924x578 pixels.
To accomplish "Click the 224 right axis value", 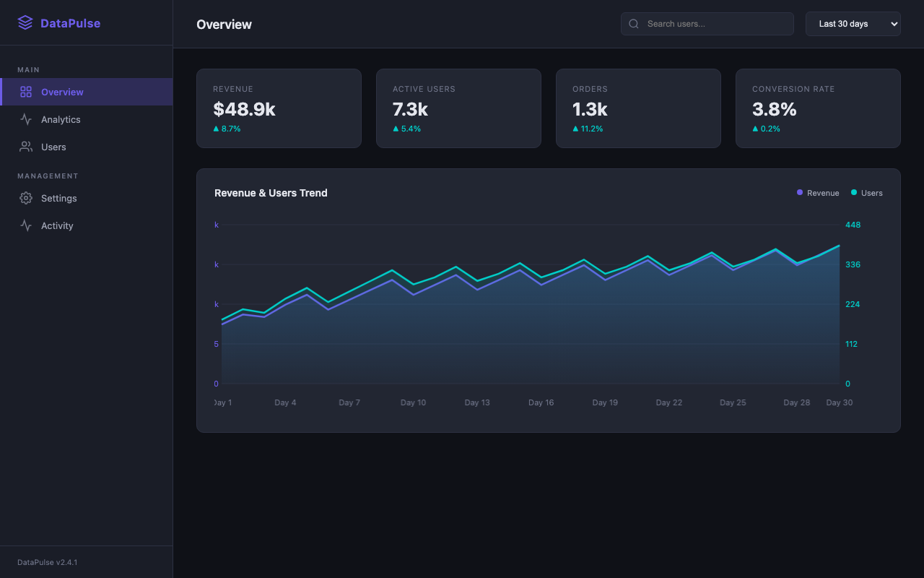I will [x=853, y=304].
